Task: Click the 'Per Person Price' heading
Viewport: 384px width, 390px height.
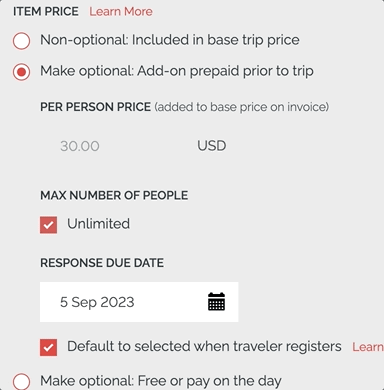Action: click(x=95, y=107)
